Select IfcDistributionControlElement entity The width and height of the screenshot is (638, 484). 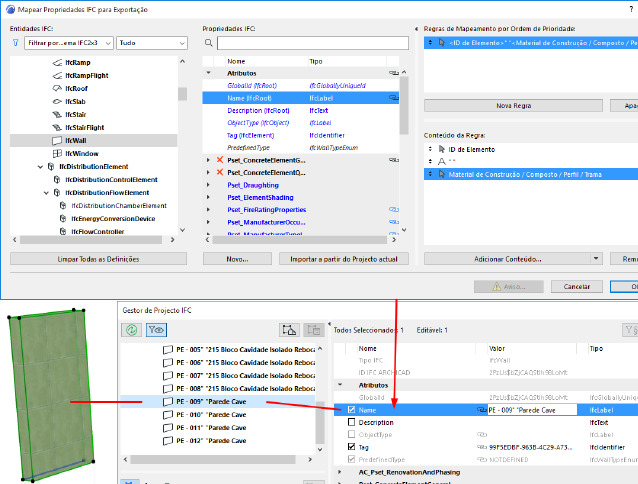tap(111, 180)
